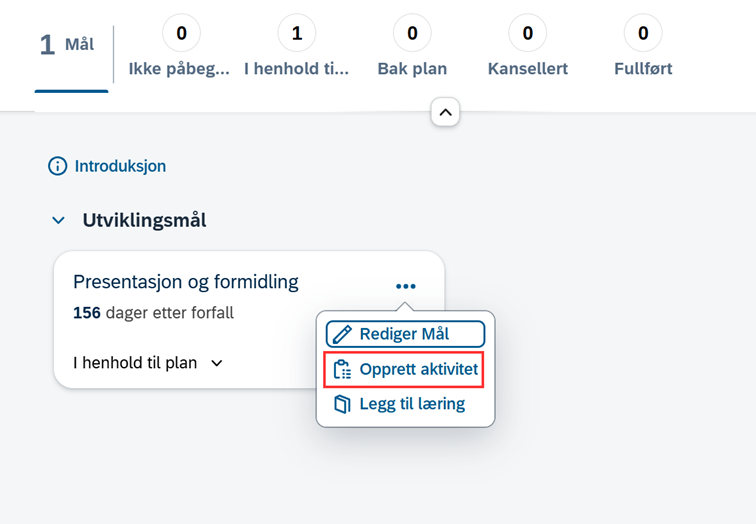
Task: Open the I henhold til plan status dropdown
Action: coord(148,363)
